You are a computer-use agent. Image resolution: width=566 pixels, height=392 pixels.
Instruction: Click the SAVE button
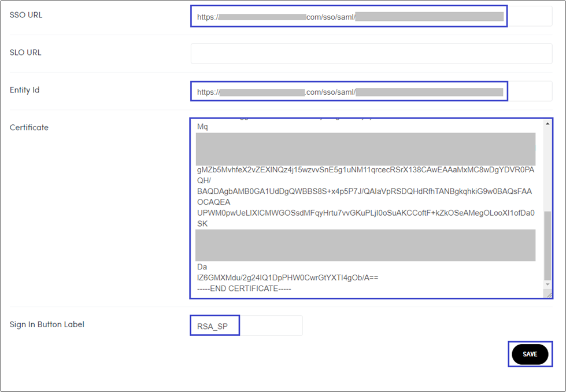pyautogui.click(x=530, y=354)
